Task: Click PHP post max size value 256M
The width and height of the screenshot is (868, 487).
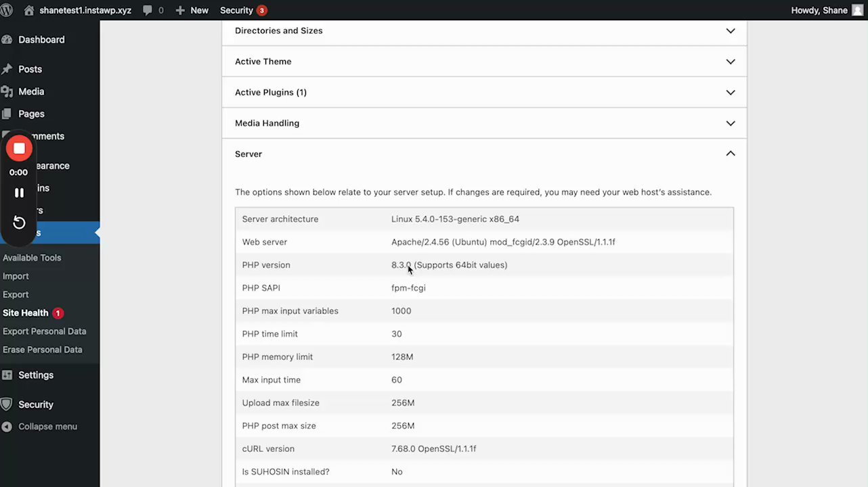Action: (403, 426)
